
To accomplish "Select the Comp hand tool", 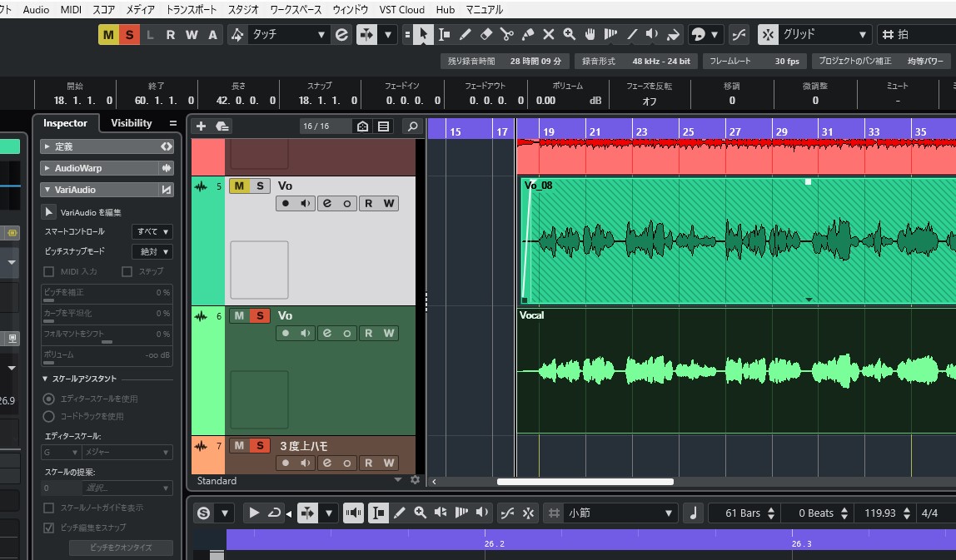I will pyautogui.click(x=590, y=35).
